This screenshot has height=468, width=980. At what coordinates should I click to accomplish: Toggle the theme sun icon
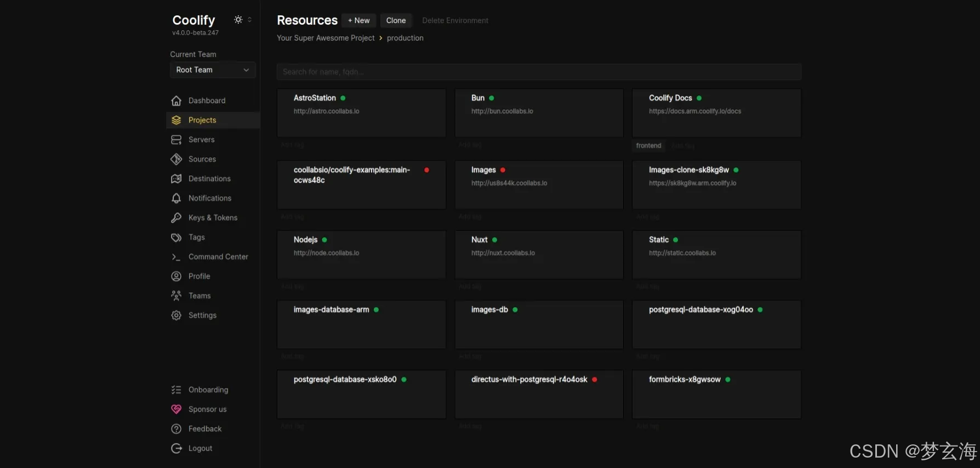pyautogui.click(x=238, y=19)
